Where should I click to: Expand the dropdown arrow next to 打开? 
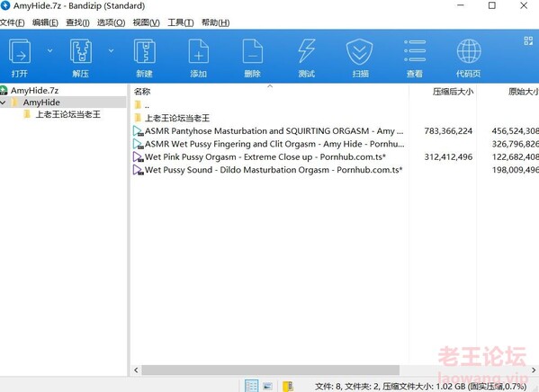tap(50, 50)
